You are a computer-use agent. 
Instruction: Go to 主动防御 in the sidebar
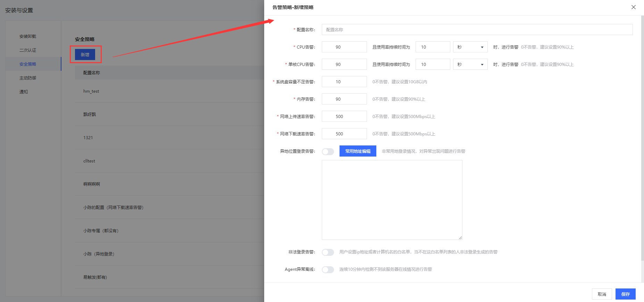pyautogui.click(x=28, y=78)
